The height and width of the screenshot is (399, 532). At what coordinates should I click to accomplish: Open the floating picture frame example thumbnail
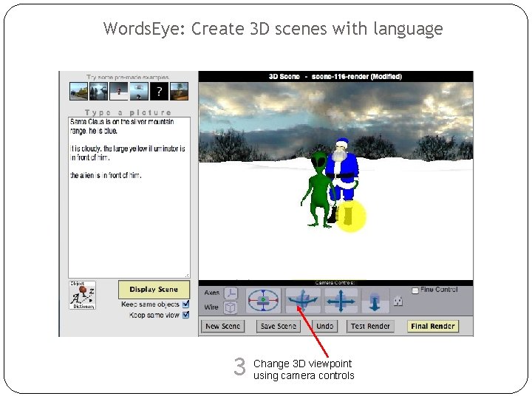pyautogui.click(x=139, y=92)
